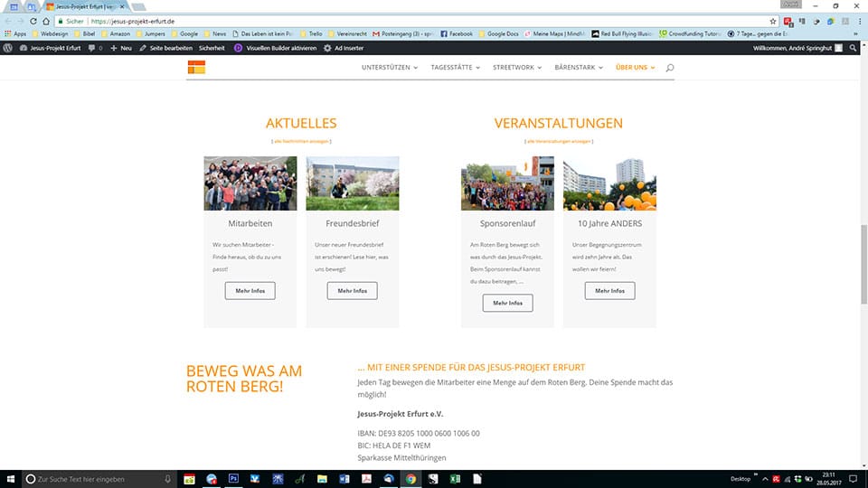Screen dimensions: 868x488
Task: Click the Freundesbrief card title
Action: (352, 223)
